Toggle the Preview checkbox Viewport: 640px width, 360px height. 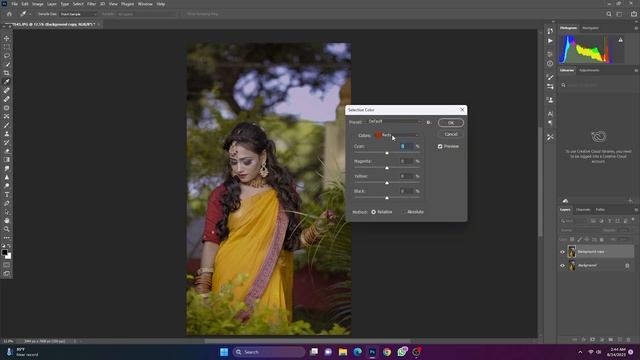[440, 146]
